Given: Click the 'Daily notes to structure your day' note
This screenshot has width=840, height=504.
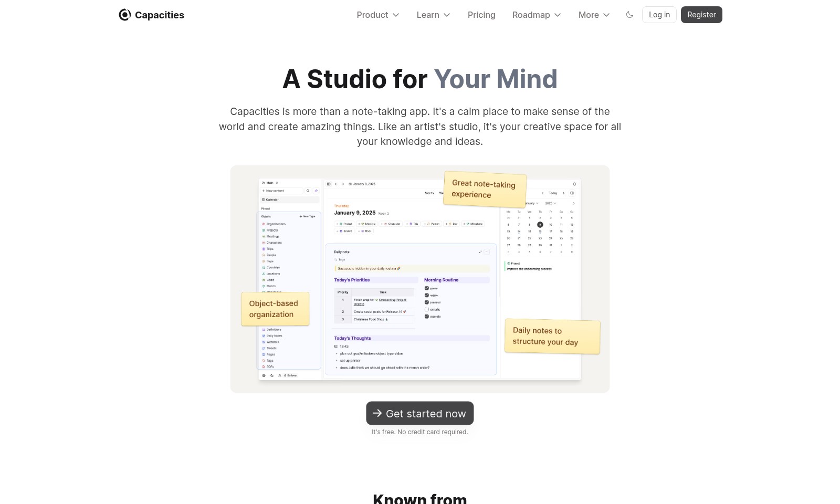Looking at the screenshot, I should [552, 336].
